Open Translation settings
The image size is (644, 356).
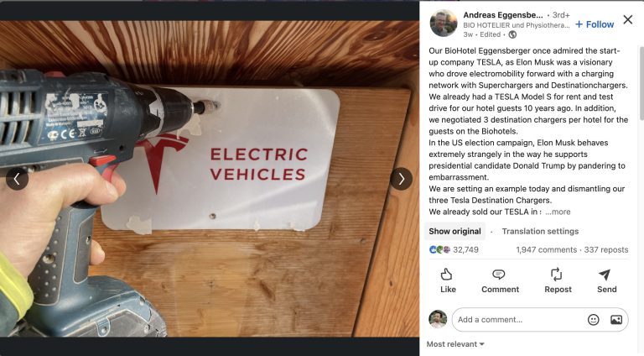click(540, 231)
